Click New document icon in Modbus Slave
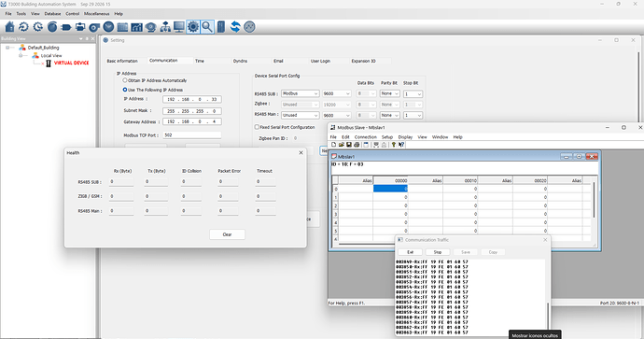Image resolution: width=644 pixels, height=339 pixels. (333, 145)
